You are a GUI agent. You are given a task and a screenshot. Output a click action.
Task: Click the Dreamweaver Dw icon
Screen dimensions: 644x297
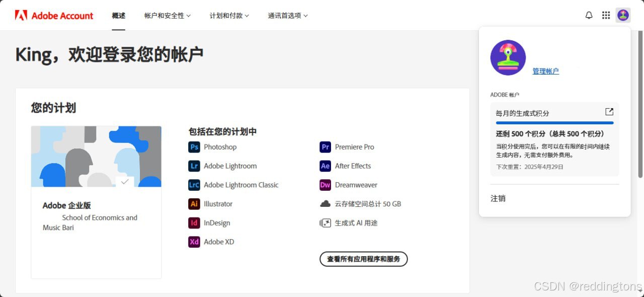coord(326,185)
